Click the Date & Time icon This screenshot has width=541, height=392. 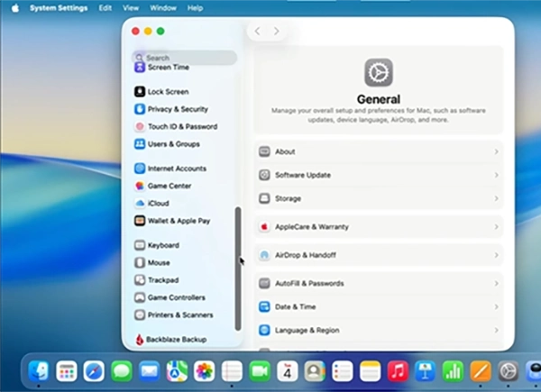(264, 307)
